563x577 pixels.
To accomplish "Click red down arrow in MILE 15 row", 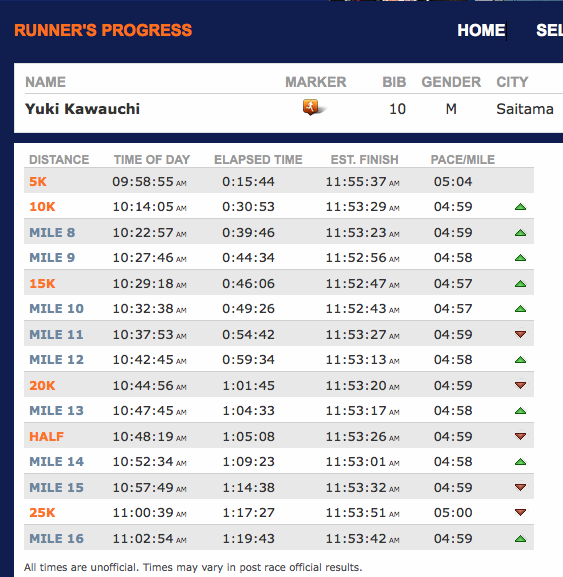I will [x=520, y=488].
